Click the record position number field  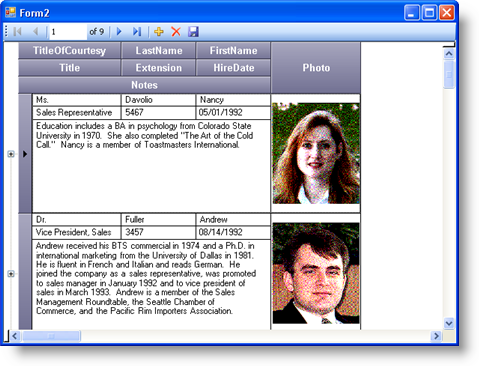[x=68, y=32]
